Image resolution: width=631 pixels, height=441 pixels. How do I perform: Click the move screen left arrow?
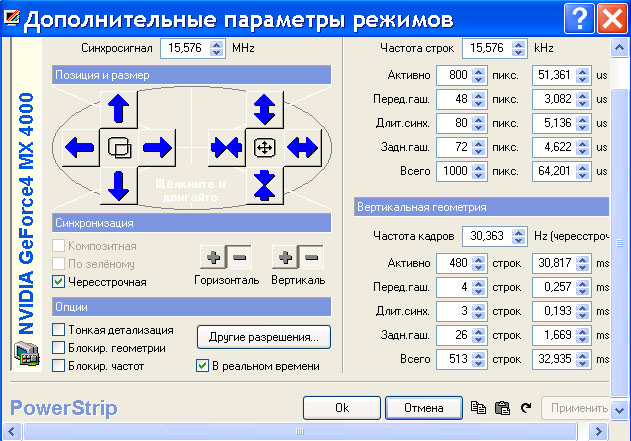[79, 148]
